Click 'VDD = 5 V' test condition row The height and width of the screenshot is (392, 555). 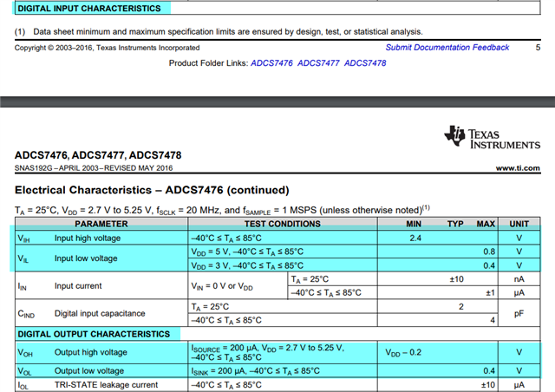(247, 252)
